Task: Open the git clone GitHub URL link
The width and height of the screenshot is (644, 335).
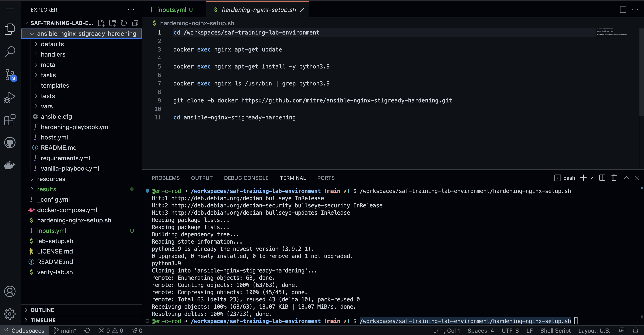Action: [346, 100]
